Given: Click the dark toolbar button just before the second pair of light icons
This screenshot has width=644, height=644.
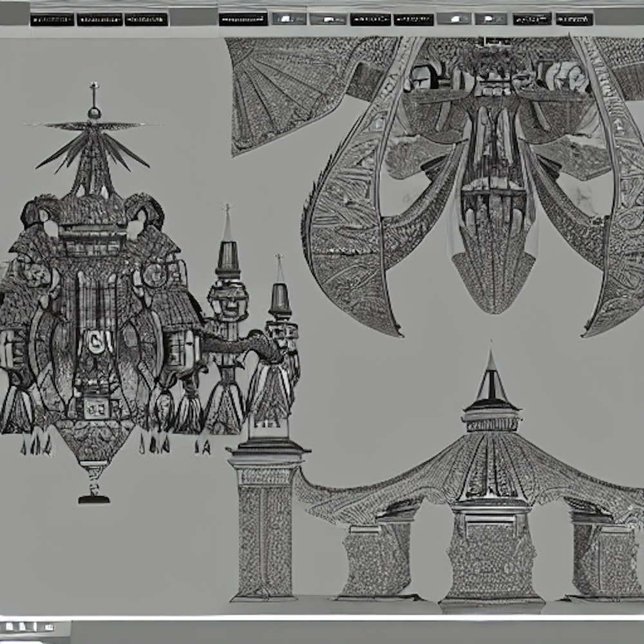Looking at the screenshot, I should (413, 19).
